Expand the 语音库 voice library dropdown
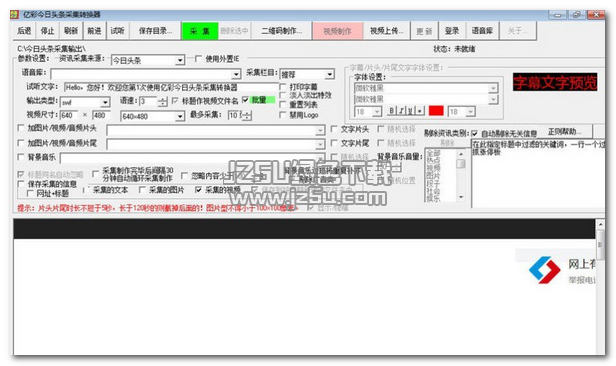This screenshot has width=616, height=366. tap(236, 74)
